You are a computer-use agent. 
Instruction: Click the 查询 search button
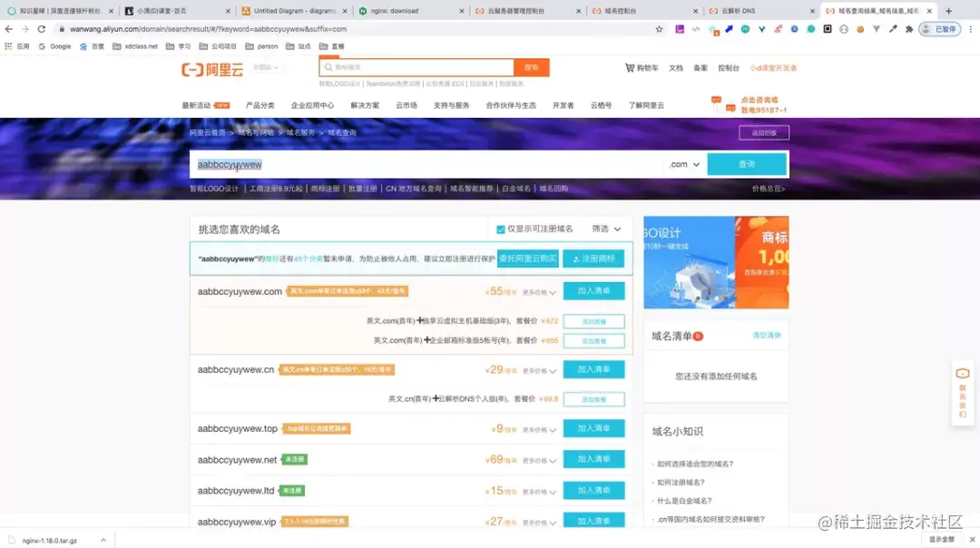click(746, 164)
